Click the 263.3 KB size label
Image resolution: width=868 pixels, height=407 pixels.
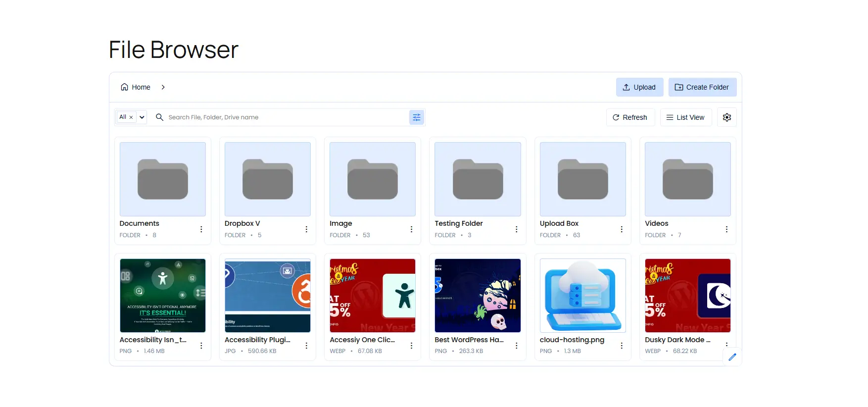(471, 351)
